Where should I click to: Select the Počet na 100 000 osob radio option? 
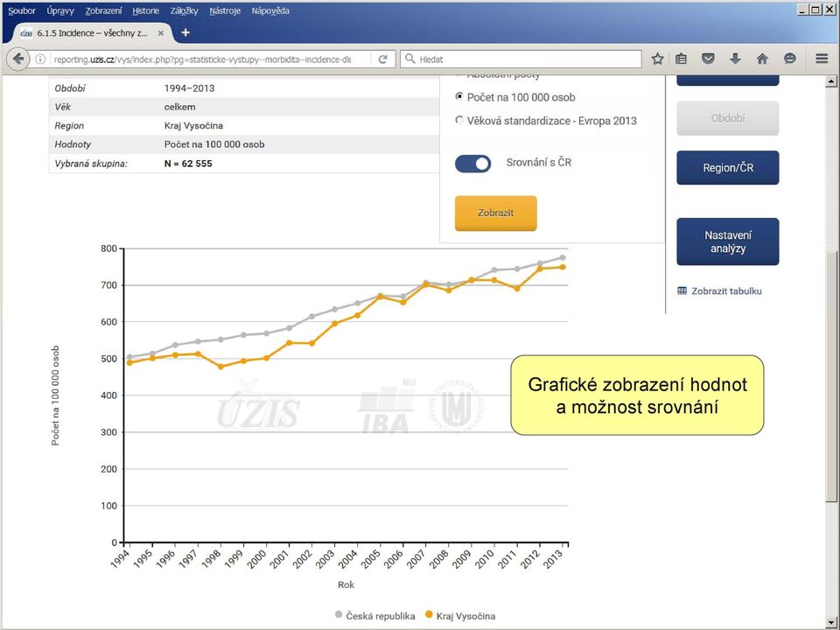click(x=459, y=96)
